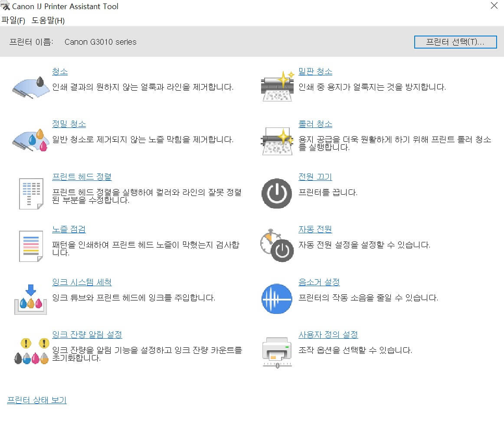The image size is (504, 421).
Task: Click the 프린터 선택(T)... button
Action: click(455, 42)
